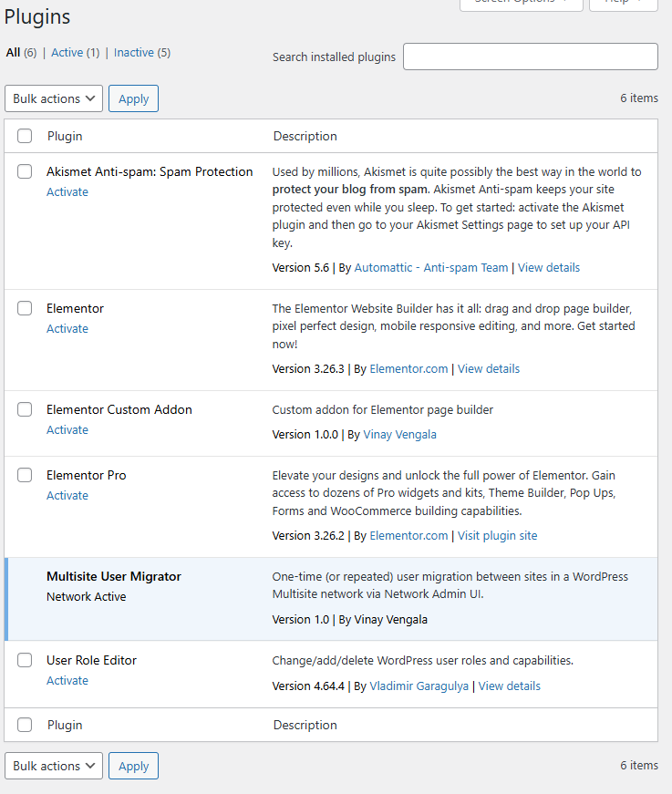Screen dimensions: 672x794
Task: Click the top Apply button
Action: pos(133,98)
